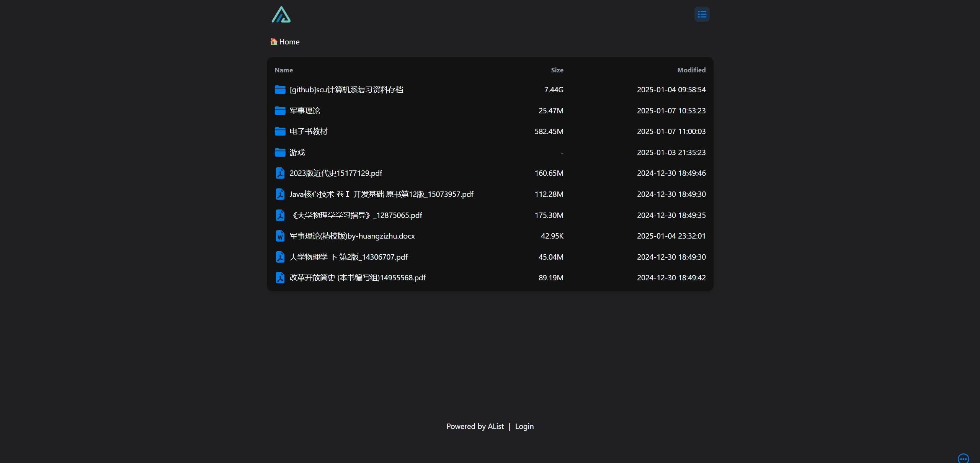Viewport: 980px width, 463px height.
Task: Open the [github]scu计算机系复习资料存档 folder
Action: pos(346,90)
